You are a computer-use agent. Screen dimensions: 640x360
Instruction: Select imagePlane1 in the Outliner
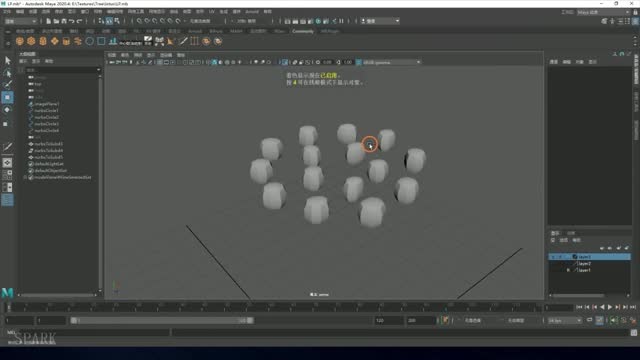coord(47,104)
